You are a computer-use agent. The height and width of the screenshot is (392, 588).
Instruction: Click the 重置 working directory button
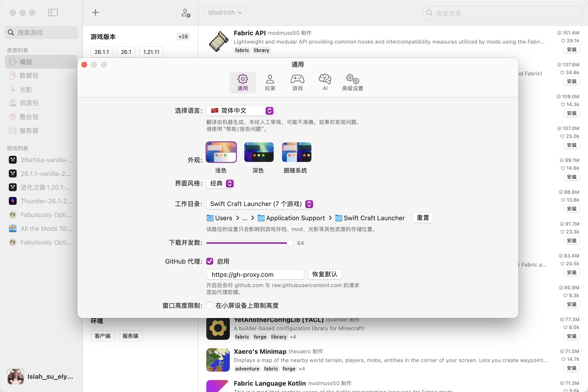pyautogui.click(x=423, y=218)
